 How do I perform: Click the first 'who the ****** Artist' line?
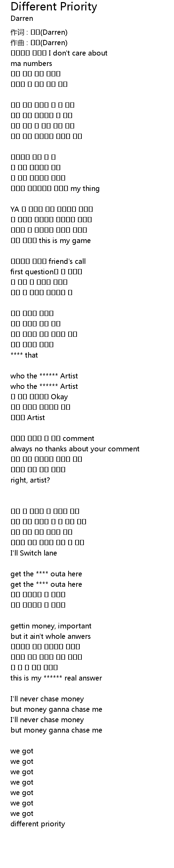point(44,376)
